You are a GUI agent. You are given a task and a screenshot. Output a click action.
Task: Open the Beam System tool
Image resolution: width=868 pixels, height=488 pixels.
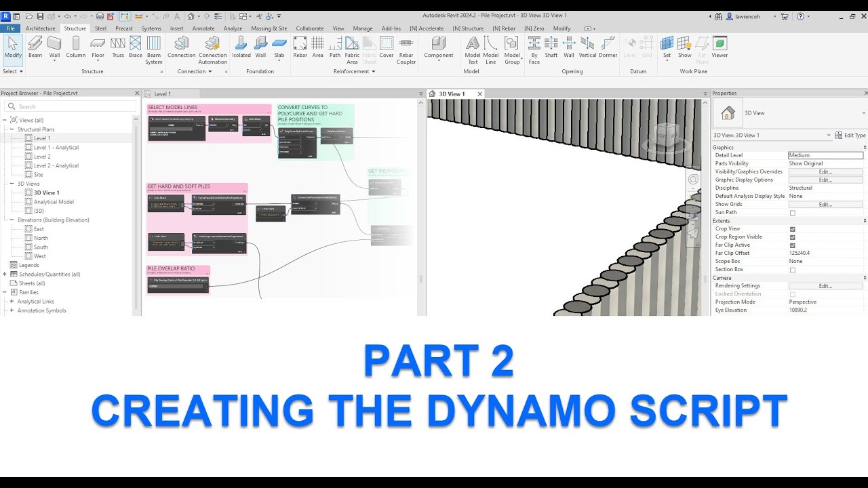[154, 50]
